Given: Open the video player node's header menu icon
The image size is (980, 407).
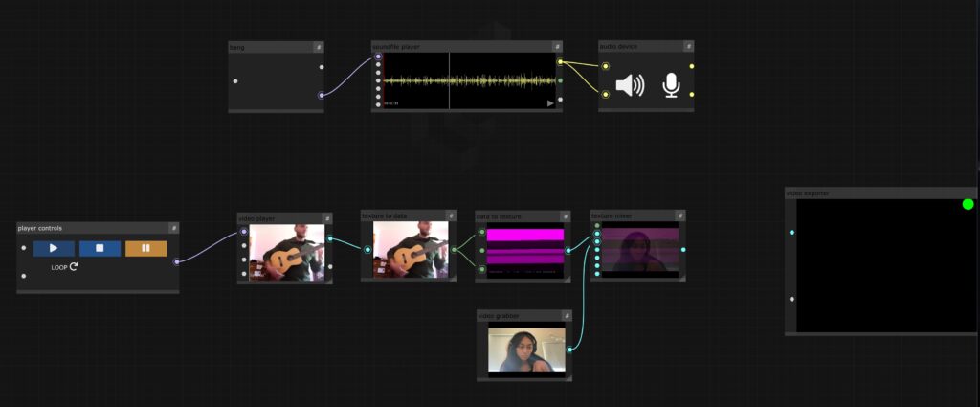Looking at the screenshot, I should pos(327,218).
